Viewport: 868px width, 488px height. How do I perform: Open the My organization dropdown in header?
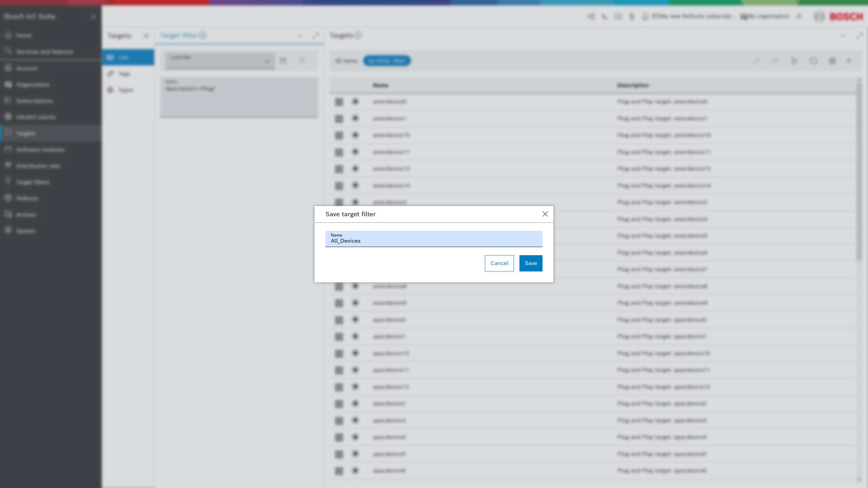(x=765, y=16)
